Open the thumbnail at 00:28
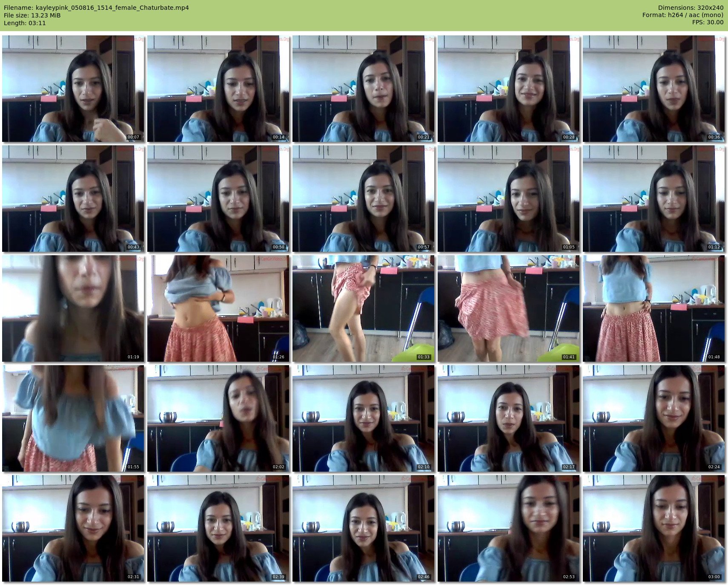Screen dimensions: 728x585 pos(509,89)
